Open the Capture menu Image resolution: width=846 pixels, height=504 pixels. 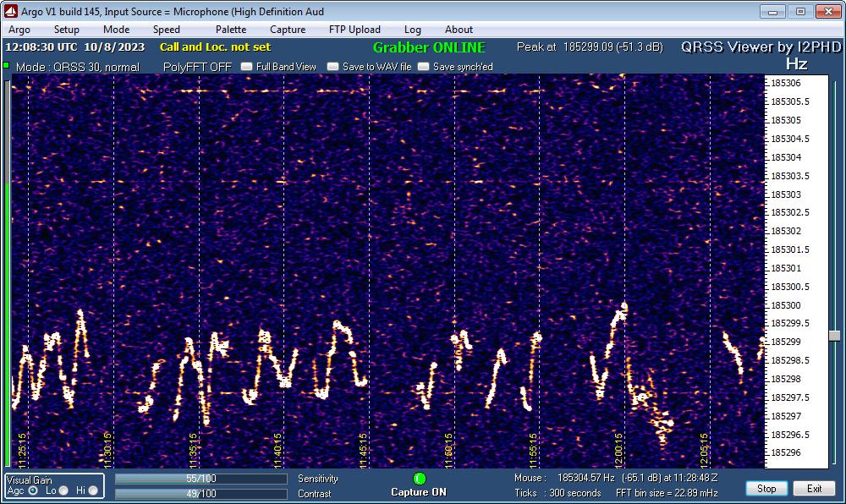pos(288,30)
